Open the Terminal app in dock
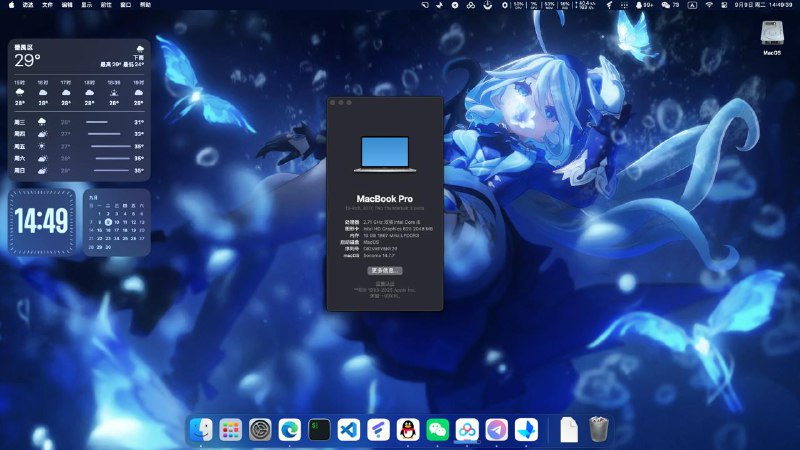 click(319, 429)
